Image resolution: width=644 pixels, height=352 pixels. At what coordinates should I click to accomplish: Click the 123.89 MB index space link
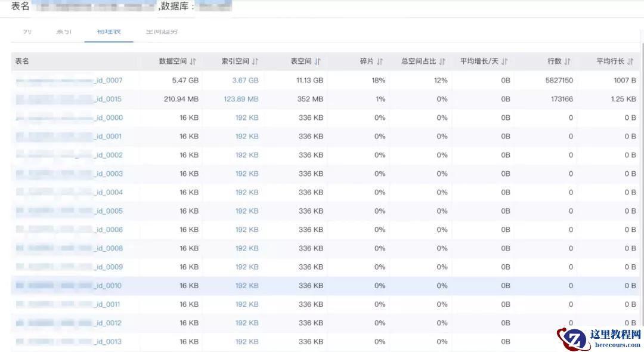click(x=241, y=99)
